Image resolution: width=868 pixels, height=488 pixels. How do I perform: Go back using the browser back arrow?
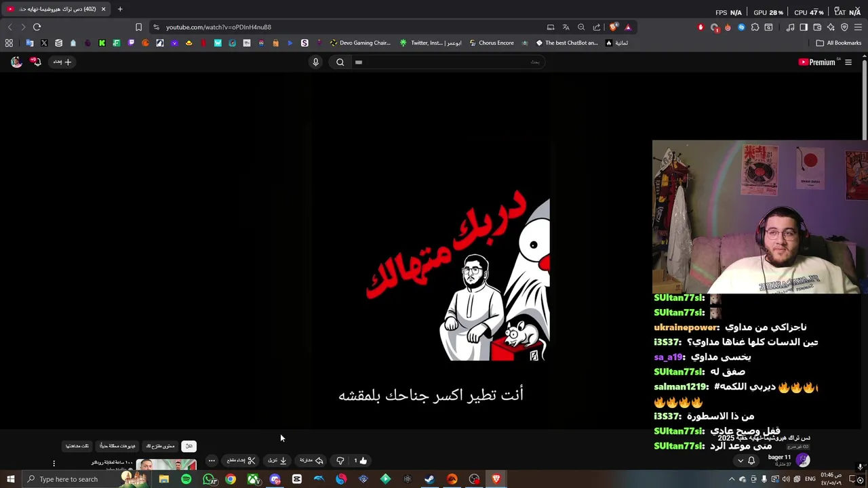(9, 27)
